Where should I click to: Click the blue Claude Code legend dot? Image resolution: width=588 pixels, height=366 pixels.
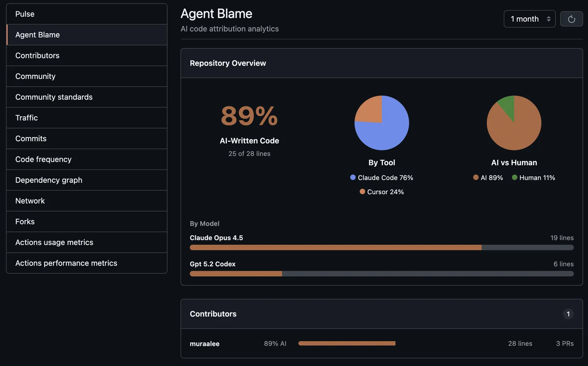pos(353,178)
